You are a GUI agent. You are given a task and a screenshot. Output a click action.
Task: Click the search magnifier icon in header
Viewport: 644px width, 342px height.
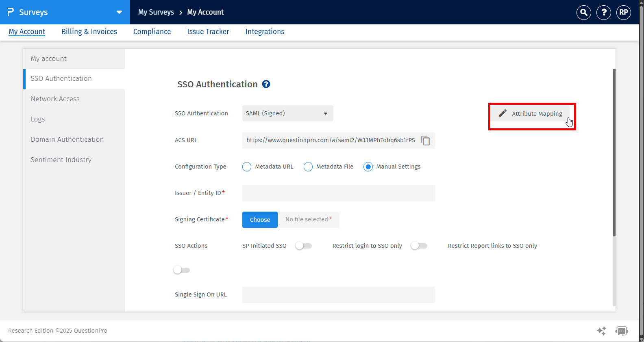tap(583, 13)
